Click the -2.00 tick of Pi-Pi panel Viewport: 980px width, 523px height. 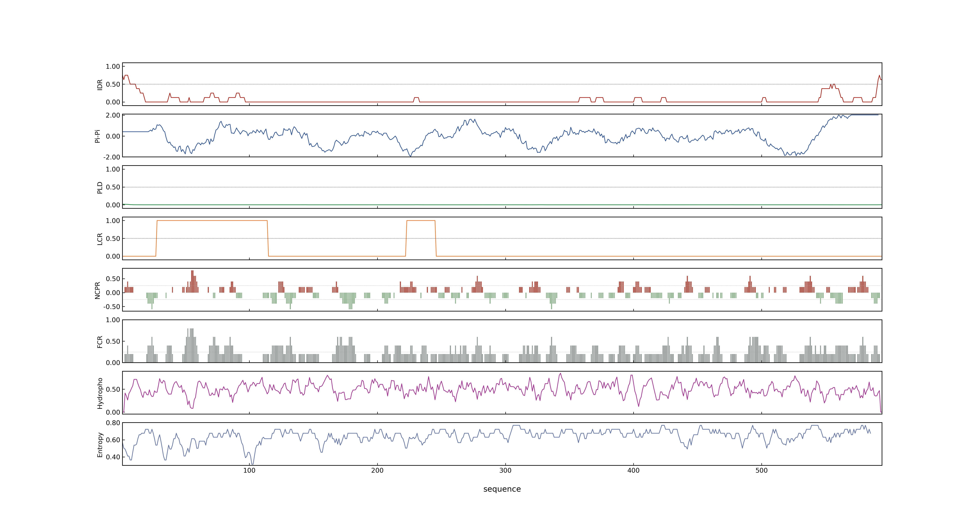coord(111,157)
